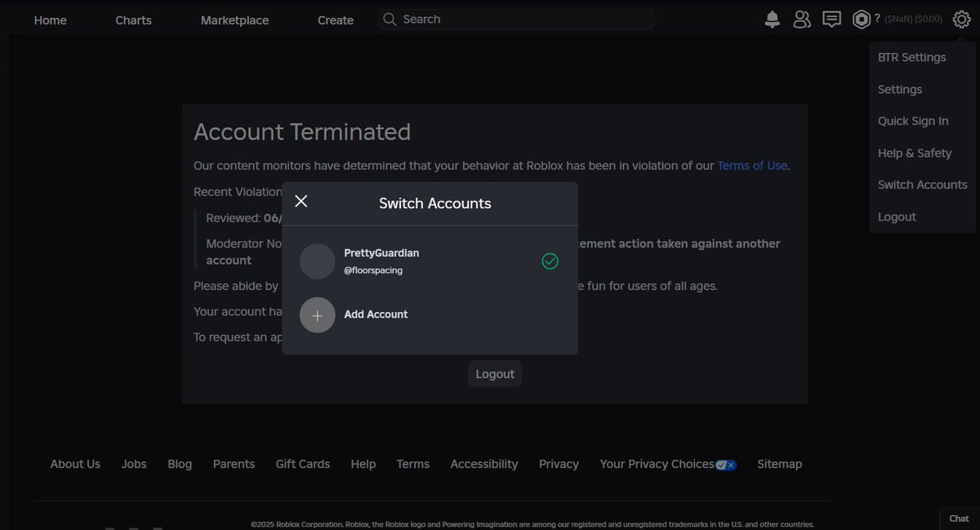Open the Parents footer link
980x530 pixels.
coord(234,464)
